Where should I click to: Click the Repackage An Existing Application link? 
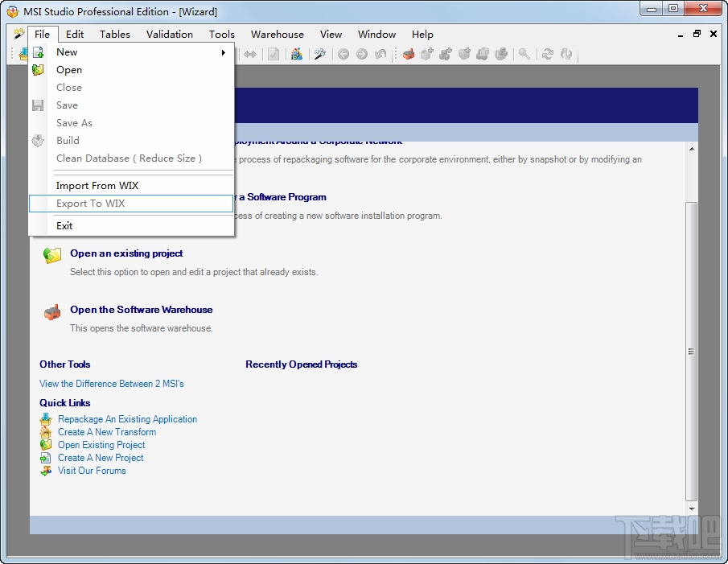[127, 419]
